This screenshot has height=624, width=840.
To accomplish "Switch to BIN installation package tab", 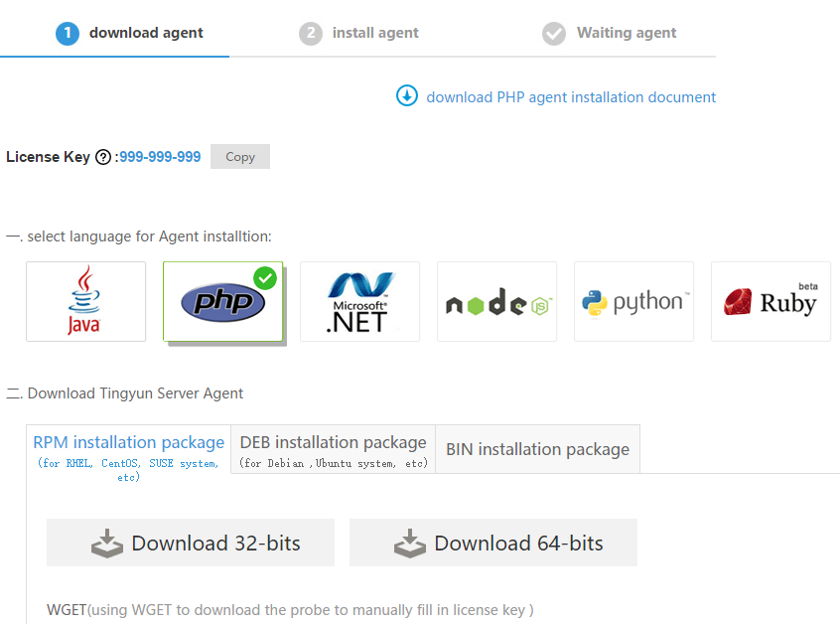I will coord(537,449).
